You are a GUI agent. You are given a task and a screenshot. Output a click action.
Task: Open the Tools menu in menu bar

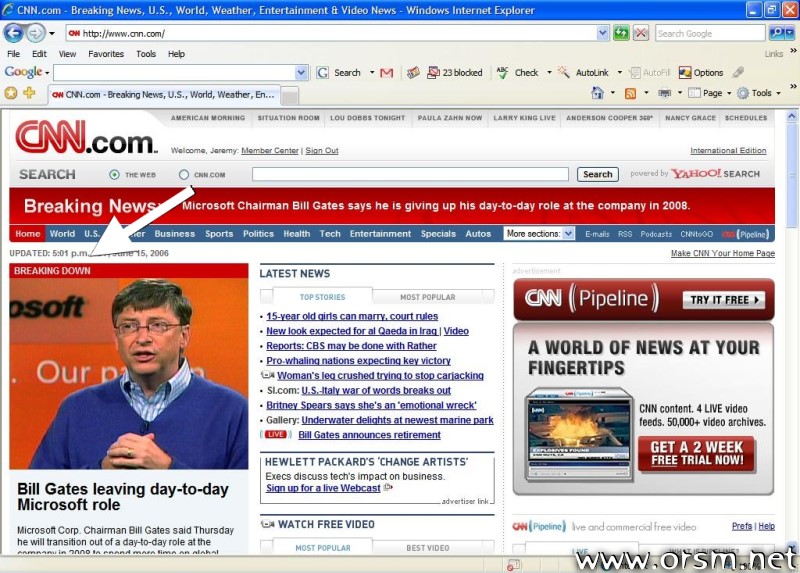point(146,54)
